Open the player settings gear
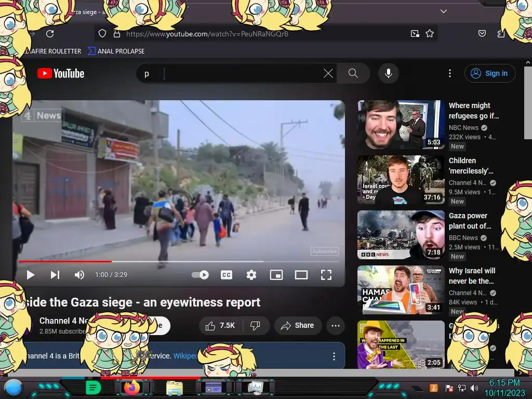The height and width of the screenshot is (399, 532). pyautogui.click(x=251, y=275)
